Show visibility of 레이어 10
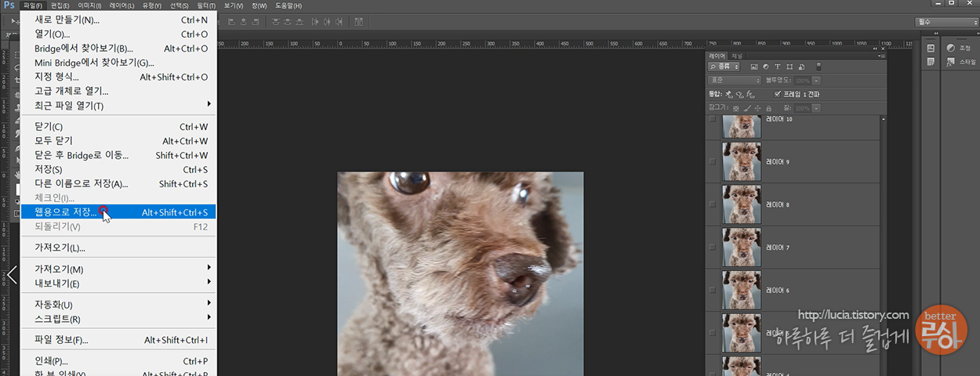Screen dimensions: 980x376 click(712, 119)
